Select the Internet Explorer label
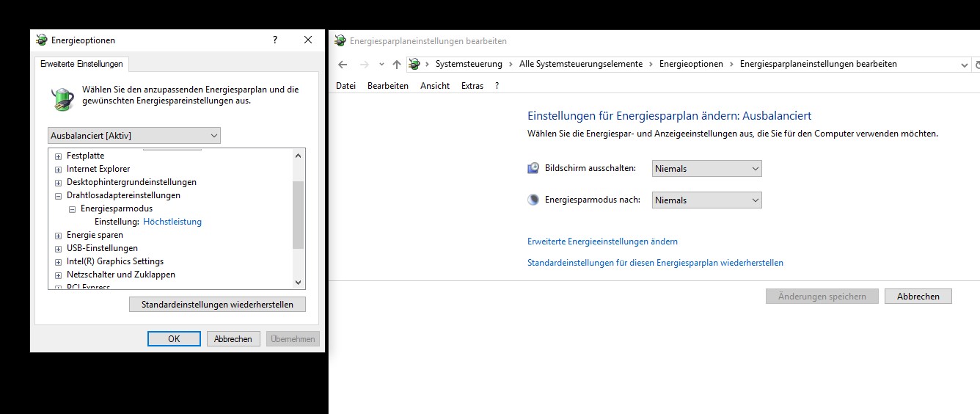The height and width of the screenshot is (414, 980). (x=98, y=169)
